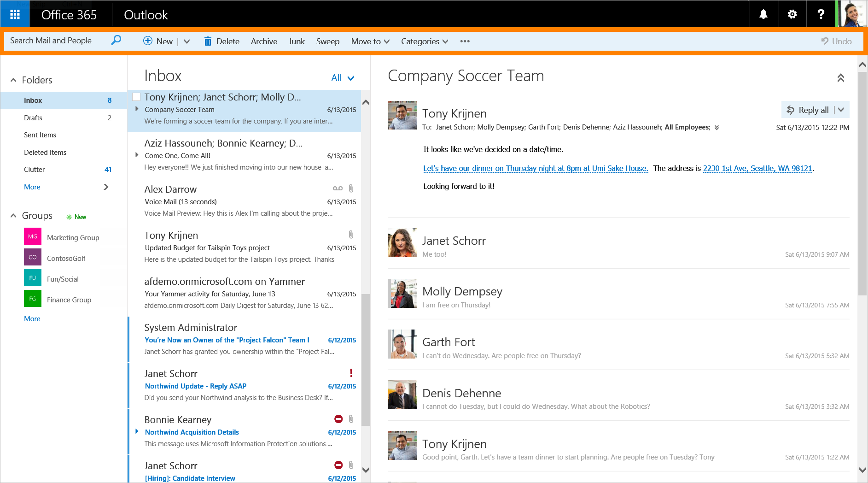Collapse the Folders section
The image size is (868, 483).
[13, 80]
